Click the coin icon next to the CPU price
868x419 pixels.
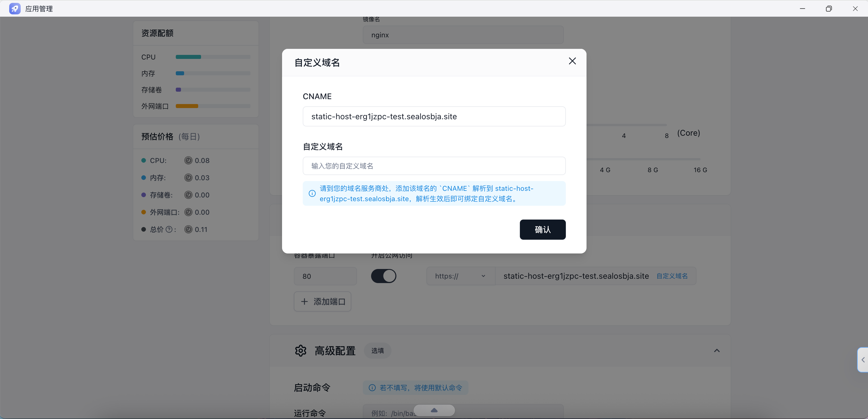(x=188, y=160)
